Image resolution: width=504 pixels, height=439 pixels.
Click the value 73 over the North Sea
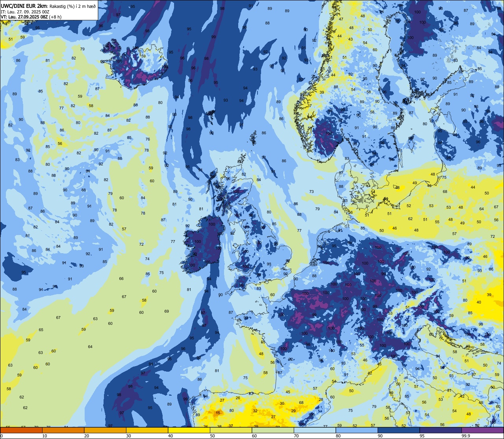click(x=311, y=192)
